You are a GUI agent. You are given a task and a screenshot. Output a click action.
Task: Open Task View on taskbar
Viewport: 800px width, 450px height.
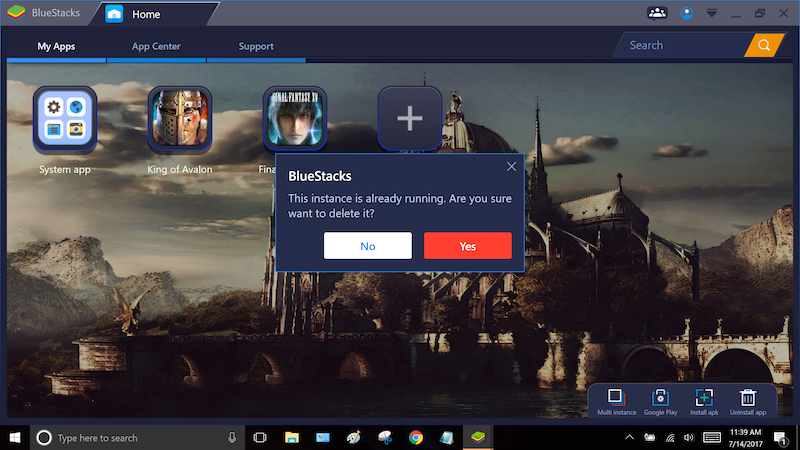coord(260,438)
